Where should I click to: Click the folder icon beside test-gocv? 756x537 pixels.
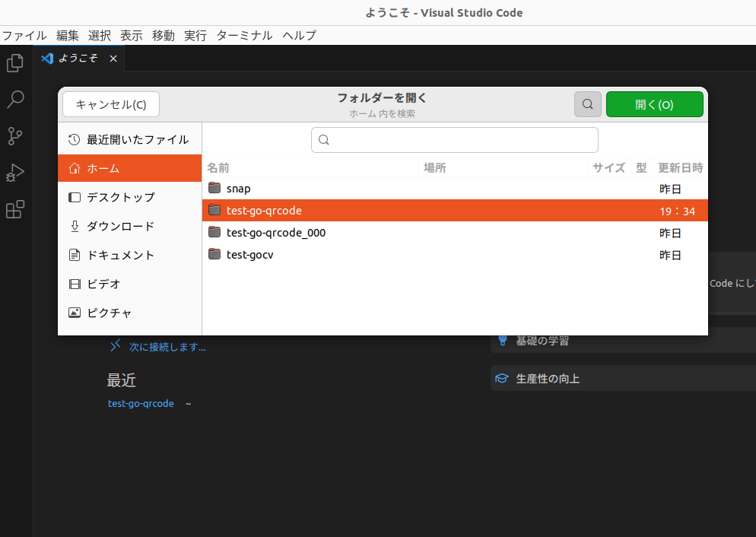tap(214, 254)
